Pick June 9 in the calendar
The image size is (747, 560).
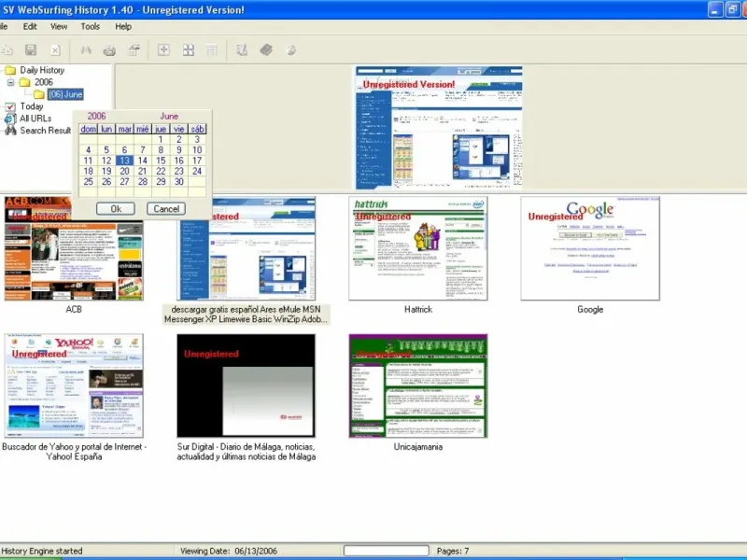coord(178,150)
